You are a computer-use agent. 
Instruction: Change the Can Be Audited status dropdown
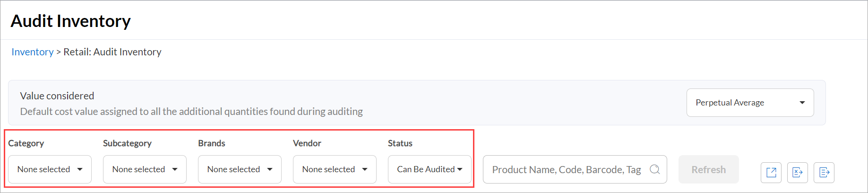tap(430, 169)
